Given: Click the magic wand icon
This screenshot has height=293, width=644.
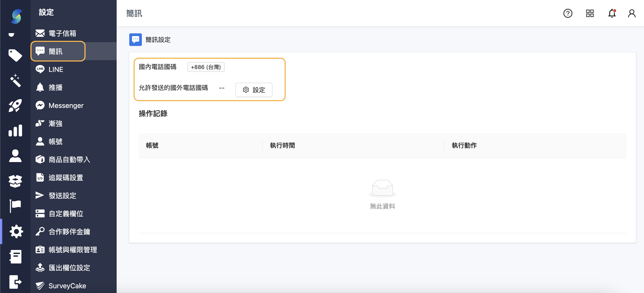Looking at the screenshot, I should point(15,80).
